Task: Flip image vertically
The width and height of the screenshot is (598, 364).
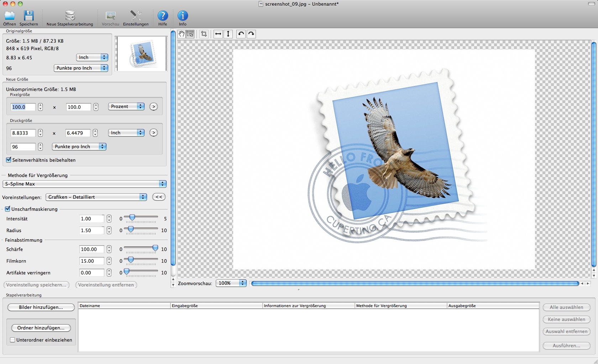Action: tap(228, 34)
